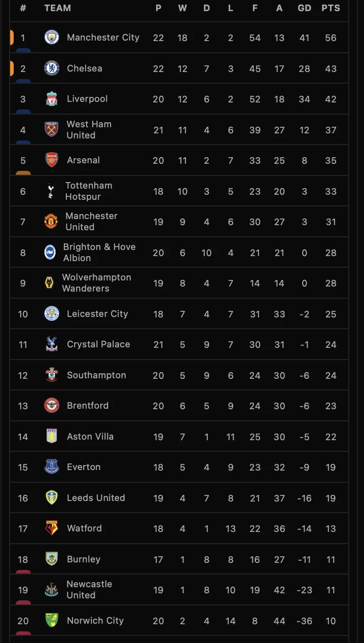Click the Norwich City canary crest
Viewport: 364px width, 643px height.
[52, 621]
